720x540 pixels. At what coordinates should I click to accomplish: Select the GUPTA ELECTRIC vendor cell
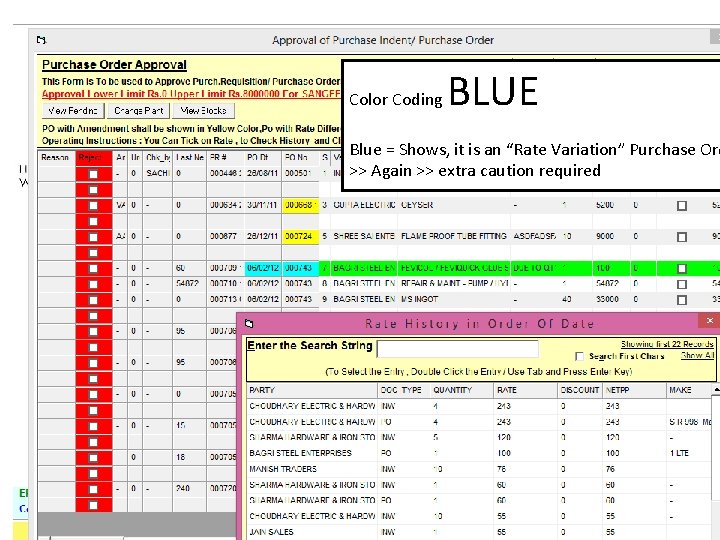[x=364, y=205]
